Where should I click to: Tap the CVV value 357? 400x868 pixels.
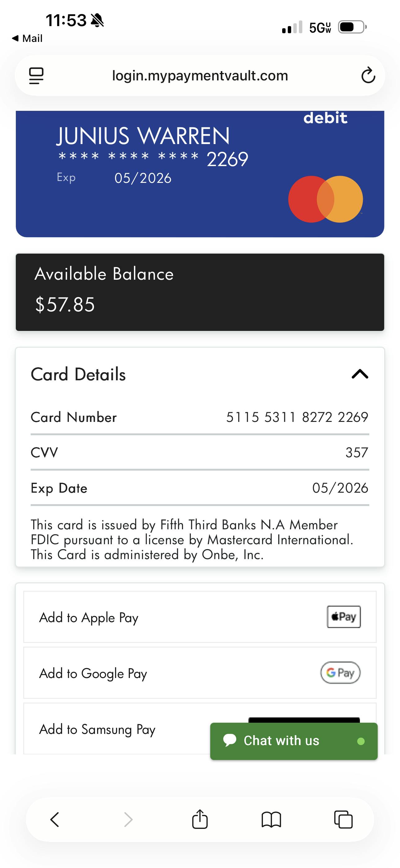tap(357, 453)
